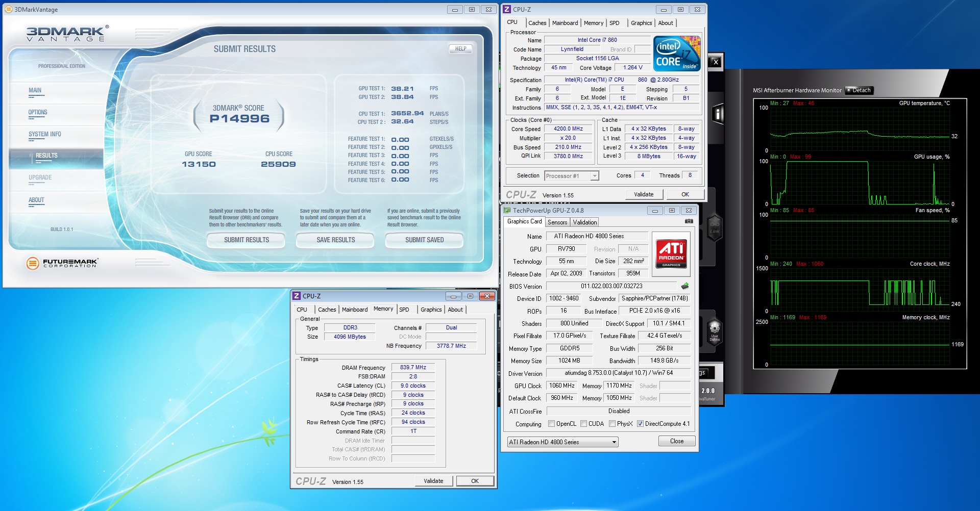Viewport: 980px width, 511px height.
Task: Click the Afterburner User Define button
Action: tap(715, 331)
